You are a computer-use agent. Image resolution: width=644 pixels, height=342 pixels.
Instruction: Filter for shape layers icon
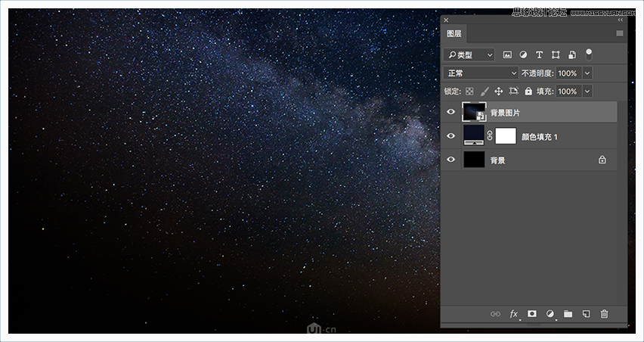coord(556,54)
